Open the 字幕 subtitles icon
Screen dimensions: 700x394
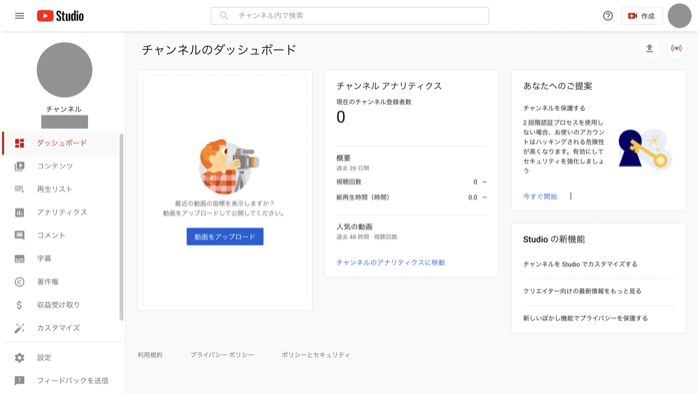pyautogui.click(x=19, y=259)
